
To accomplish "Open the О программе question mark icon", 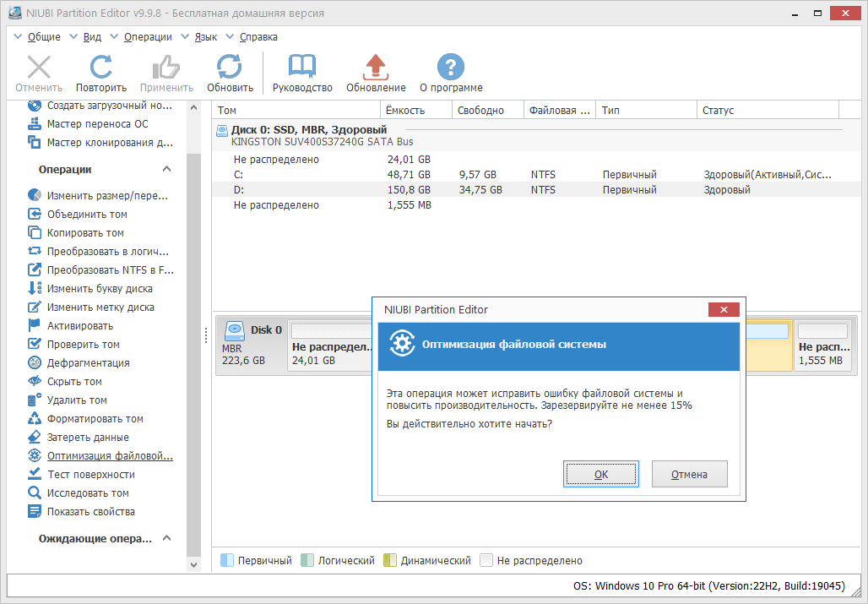I will (451, 68).
